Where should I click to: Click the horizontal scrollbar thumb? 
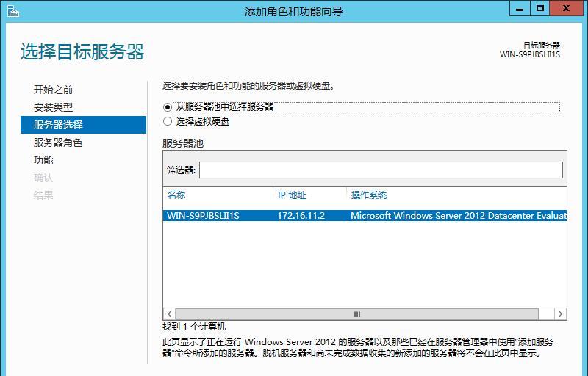tap(357, 314)
